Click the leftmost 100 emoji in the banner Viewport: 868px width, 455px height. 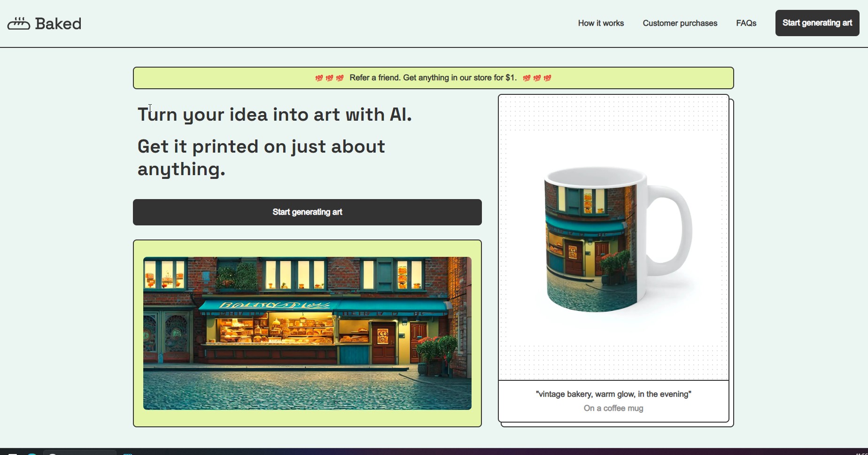pyautogui.click(x=319, y=78)
